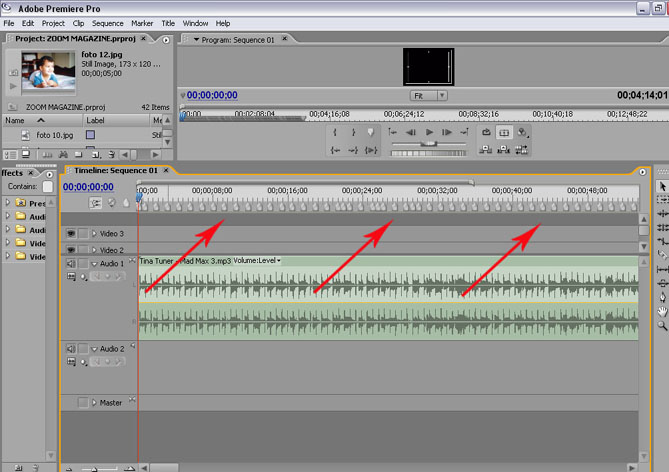The width and height of the screenshot is (669, 472).
Task: Select the Selection arrow tool
Action: click(x=661, y=187)
